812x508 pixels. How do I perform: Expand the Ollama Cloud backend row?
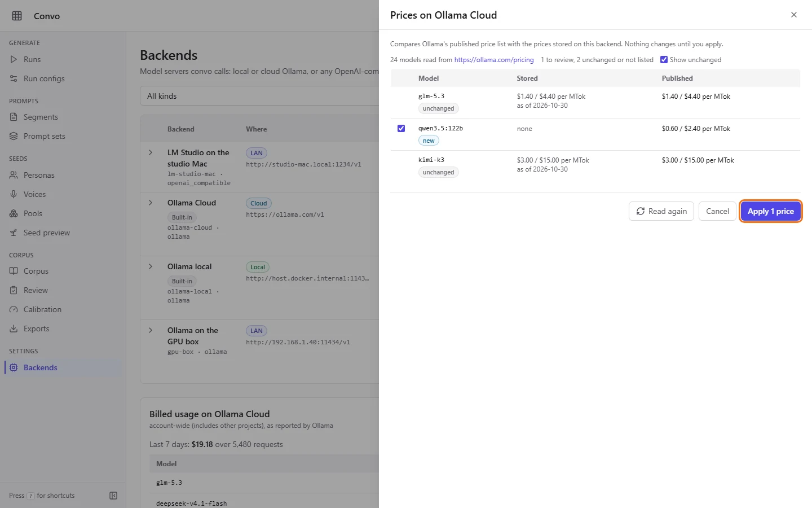coord(151,203)
